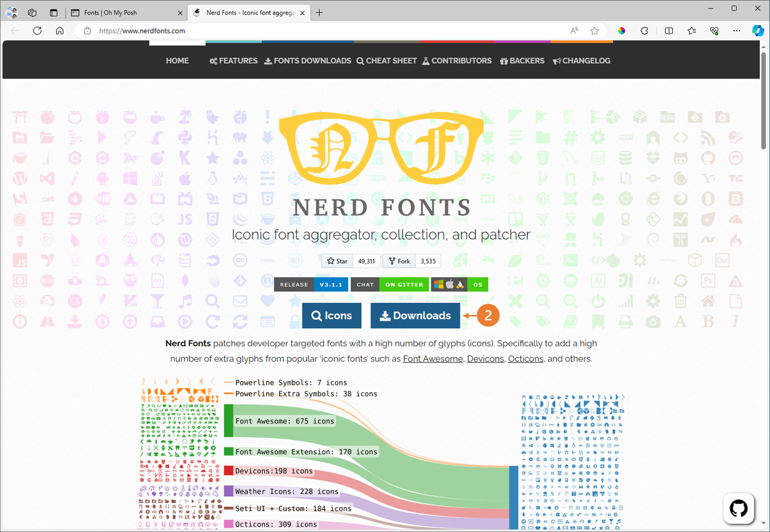Open the chat on Gitter badge

click(x=390, y=285)
